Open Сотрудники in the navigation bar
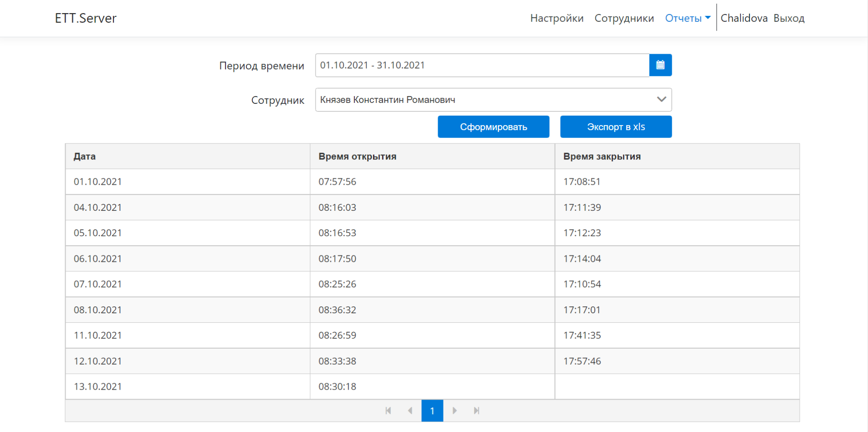Image resolution: width=868 pixels, height=432 pixels. (624, 18)
